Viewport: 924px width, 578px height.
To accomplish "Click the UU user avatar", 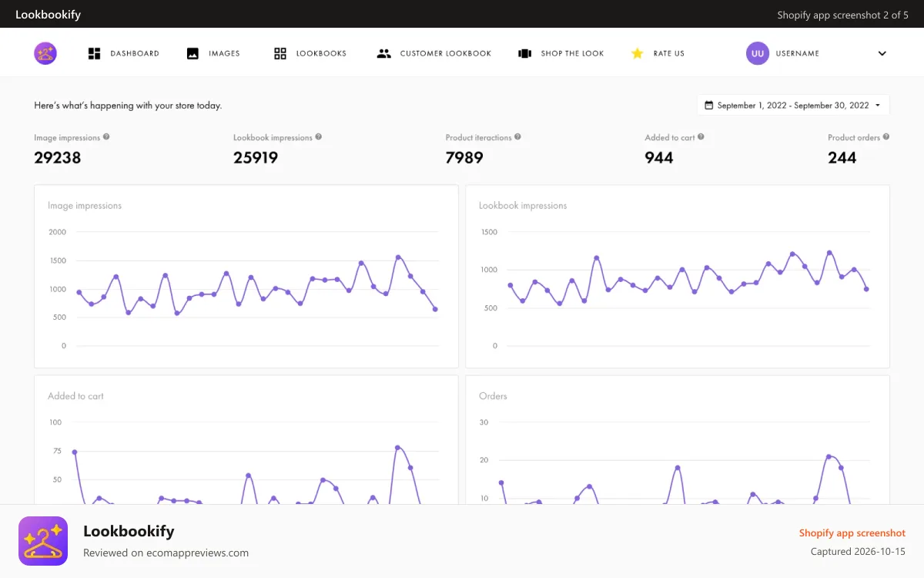I will point(758,53).
